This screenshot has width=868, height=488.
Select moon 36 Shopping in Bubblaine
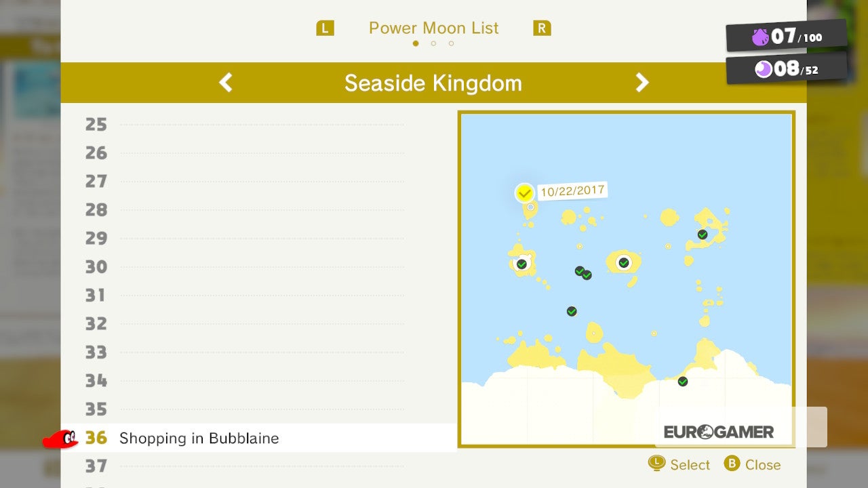[x=258, y=438]
